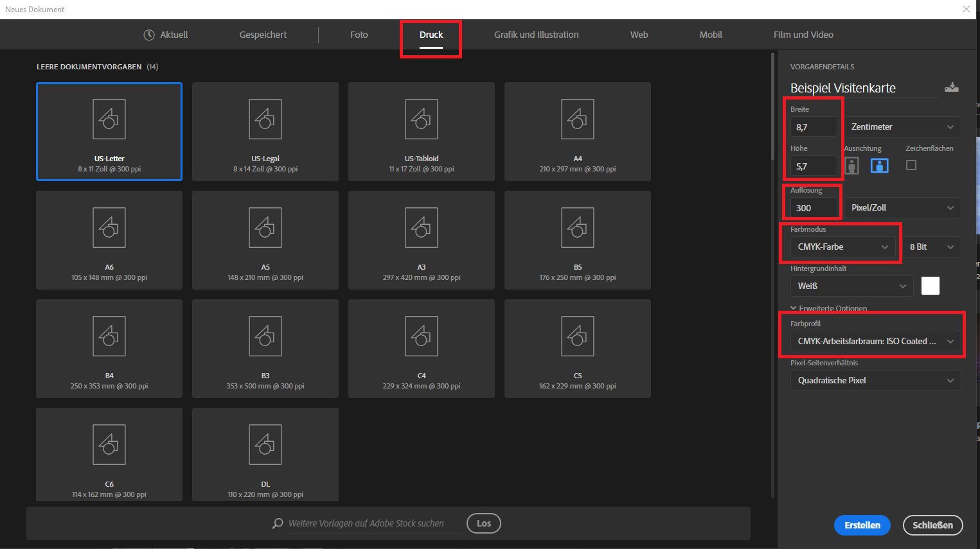Open the CMYK-Farbe color mode dropdown
This screenshot has width=980, height=549.
tap(842, 247)
